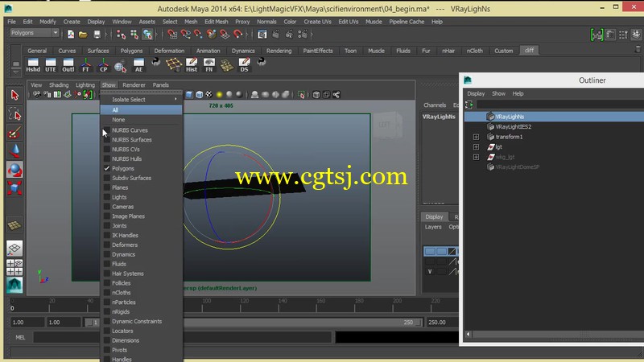This screenshot has height=362, width=644.
Task: Click the Channels menu in Channel Box
Action: [x=435, y=105]
